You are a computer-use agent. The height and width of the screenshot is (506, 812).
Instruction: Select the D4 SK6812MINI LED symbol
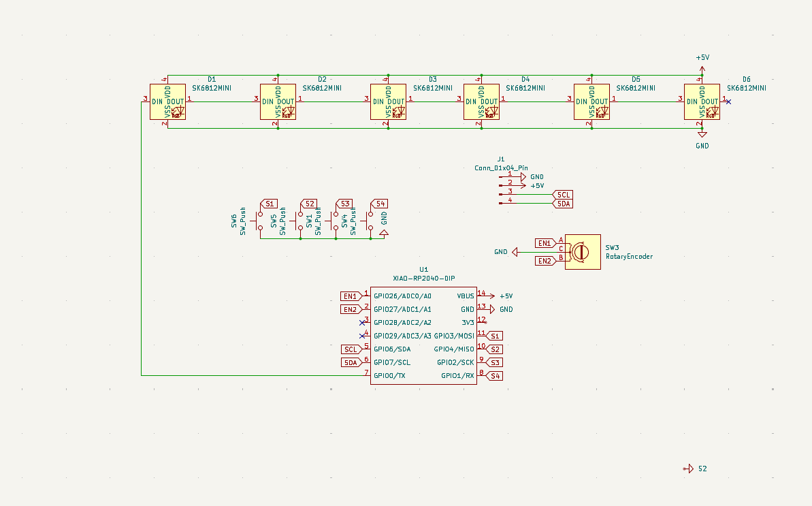coord(481,101)
